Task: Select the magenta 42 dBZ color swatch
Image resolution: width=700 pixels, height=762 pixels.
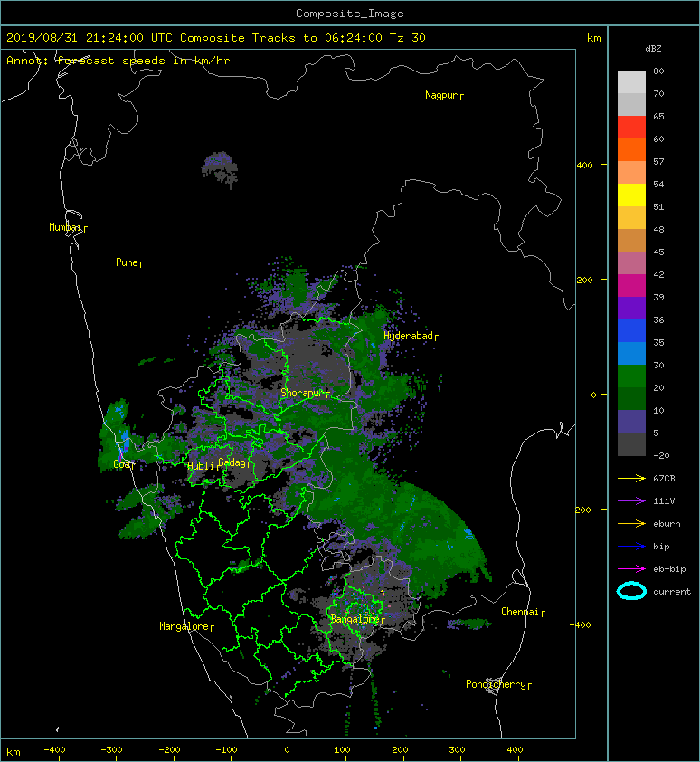Action: coord(631,285)
